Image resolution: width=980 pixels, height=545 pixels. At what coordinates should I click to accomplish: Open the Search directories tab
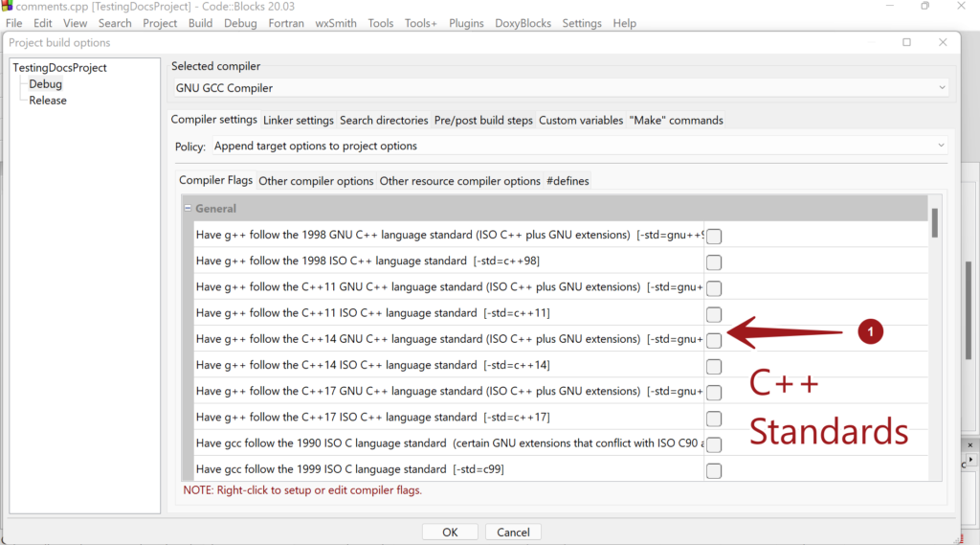[384, 121]
